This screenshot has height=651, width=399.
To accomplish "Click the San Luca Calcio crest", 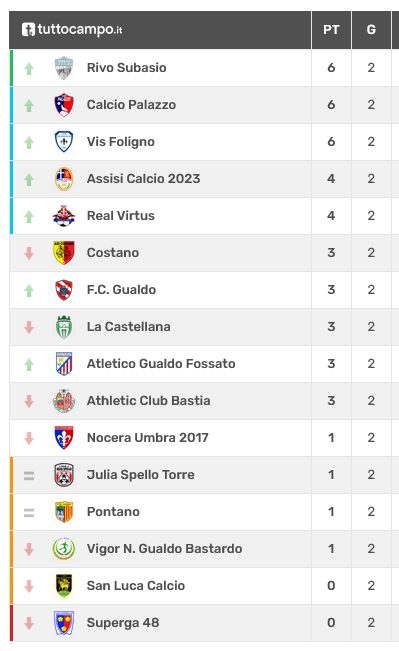I will 64,585.
